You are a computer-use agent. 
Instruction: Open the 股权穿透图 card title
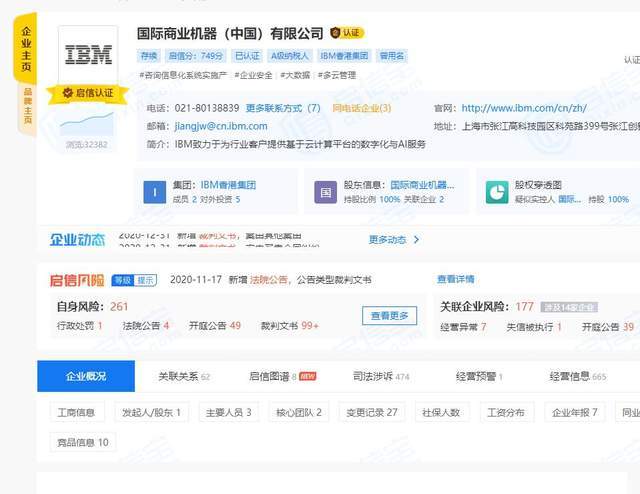click(538, 185)
